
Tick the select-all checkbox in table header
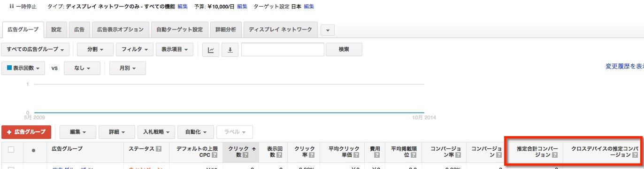click(11, 150)
